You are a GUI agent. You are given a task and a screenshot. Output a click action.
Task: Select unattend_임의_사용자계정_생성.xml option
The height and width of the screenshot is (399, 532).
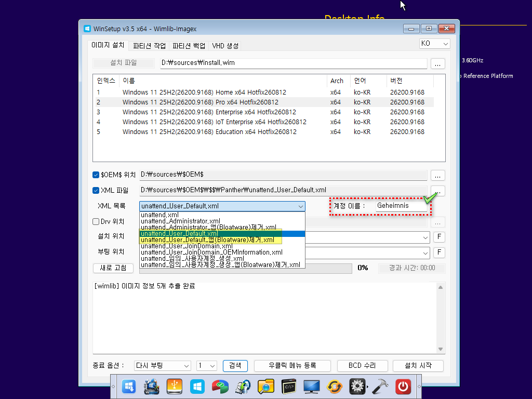222,259
